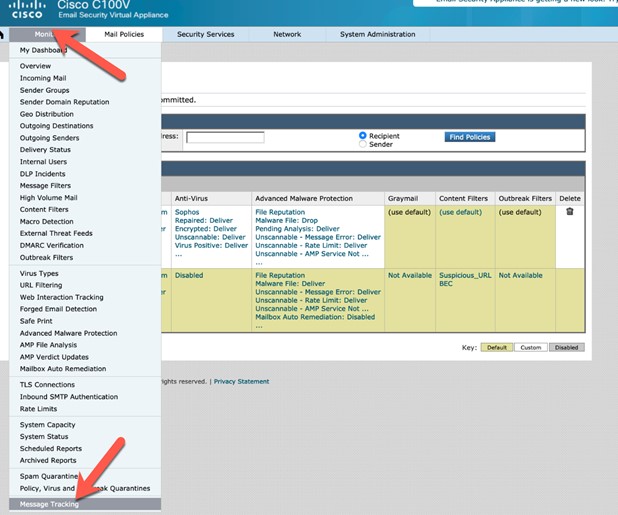Click Graymail (use default) cell link
Screen dimensions: 618x515
click(x=409, y=212)
